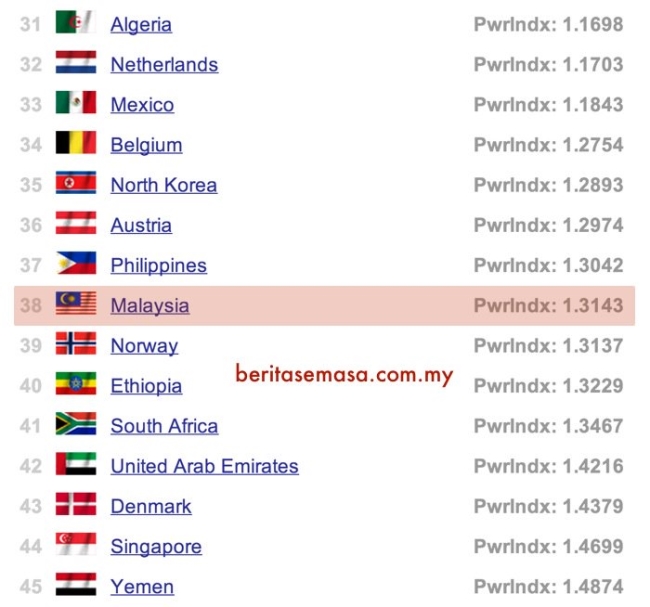The image size is (650, 607).
Task: Click the North Korea flag icon
Action: tap(76, 183)
